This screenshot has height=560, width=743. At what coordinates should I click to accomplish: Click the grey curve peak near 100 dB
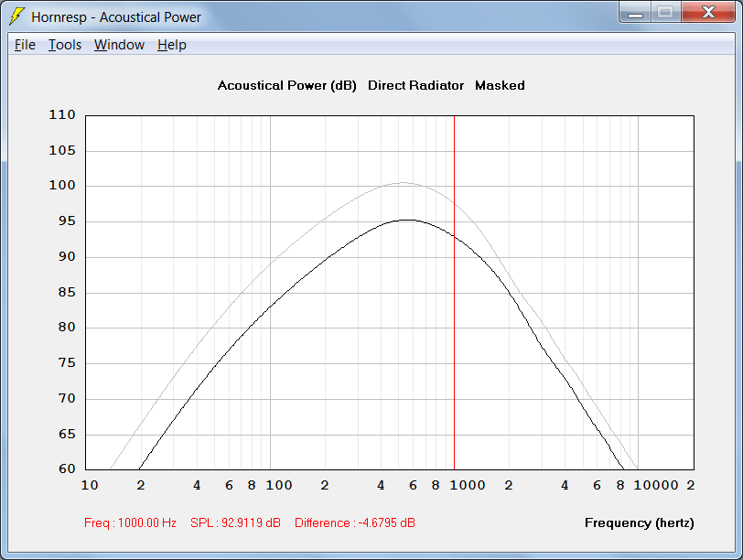tap(403, 182)
